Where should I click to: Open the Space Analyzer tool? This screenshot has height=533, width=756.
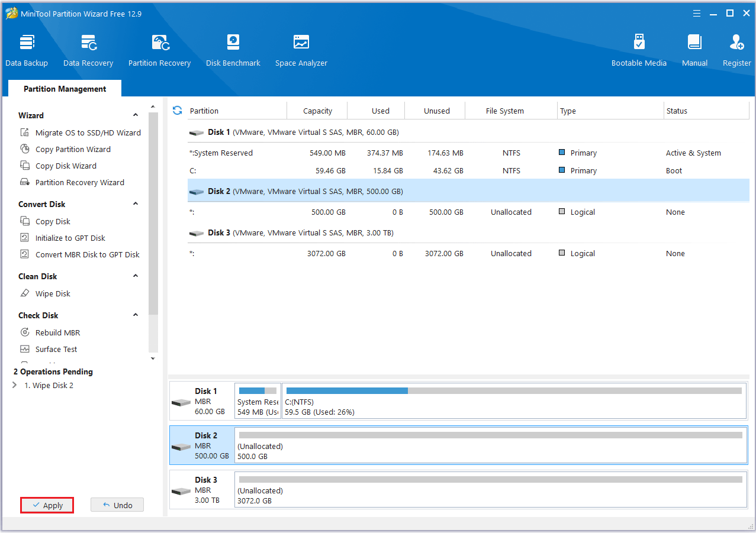301,50
